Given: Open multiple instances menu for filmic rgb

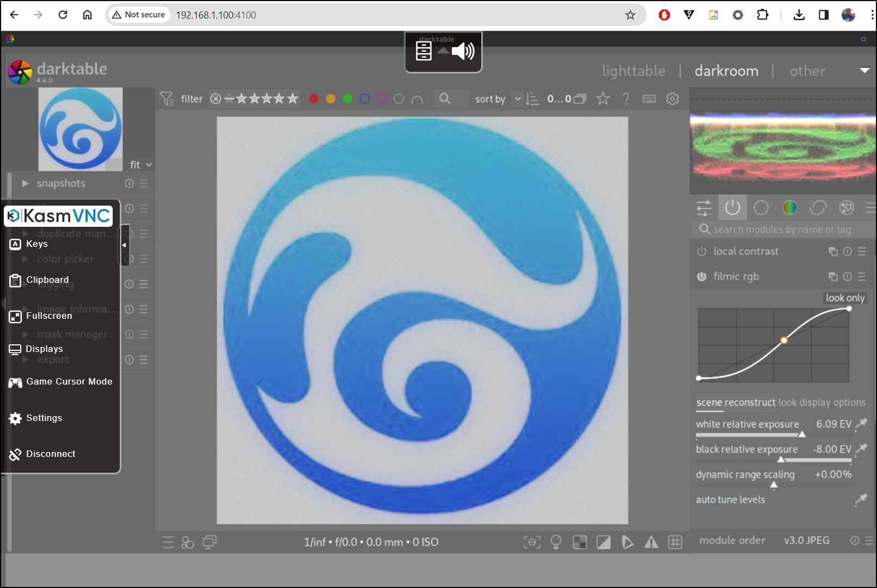Looking at the screenshot, I should click(833, 276).
